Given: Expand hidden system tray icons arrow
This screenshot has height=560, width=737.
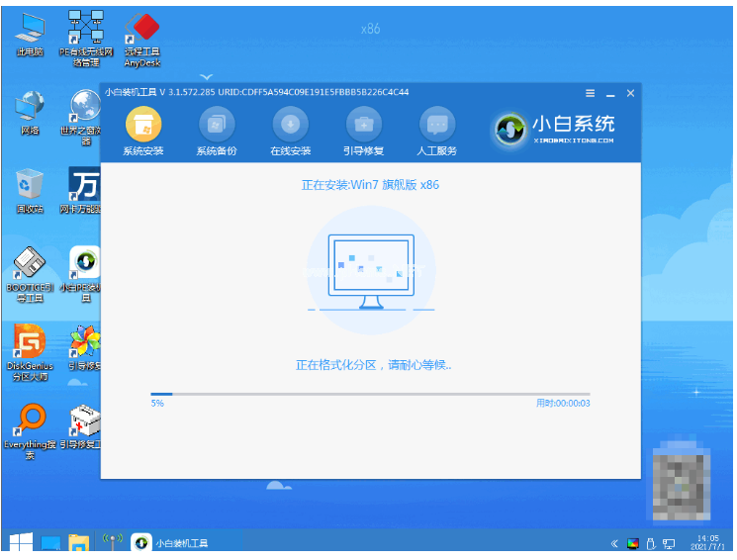Looking at the screenshot, I should tap(613, 543).
